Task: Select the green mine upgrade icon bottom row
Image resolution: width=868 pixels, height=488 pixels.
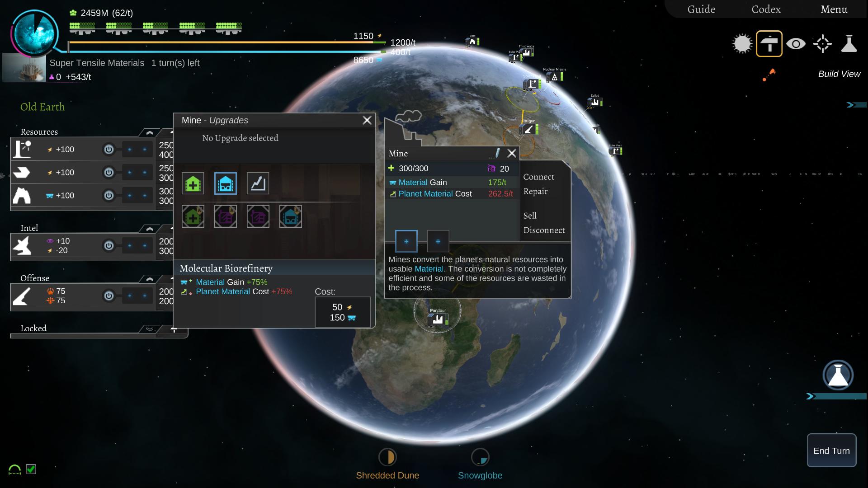Action: click(193, 216)
